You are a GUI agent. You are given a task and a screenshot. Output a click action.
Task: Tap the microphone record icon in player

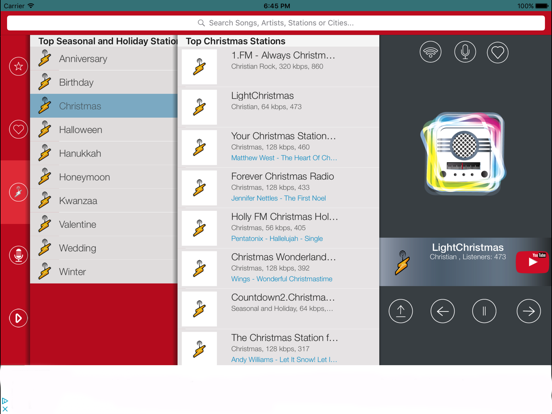[465, 52]
